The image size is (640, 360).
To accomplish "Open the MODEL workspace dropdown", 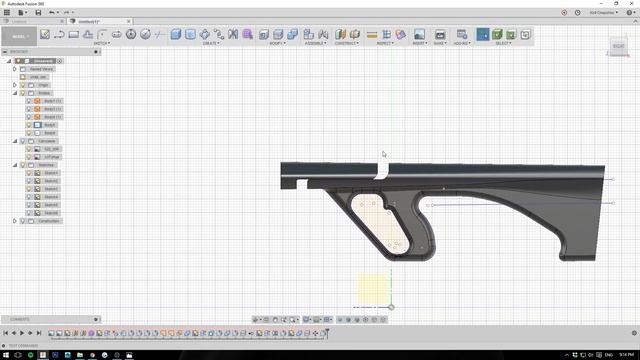I will coord(19,36).
